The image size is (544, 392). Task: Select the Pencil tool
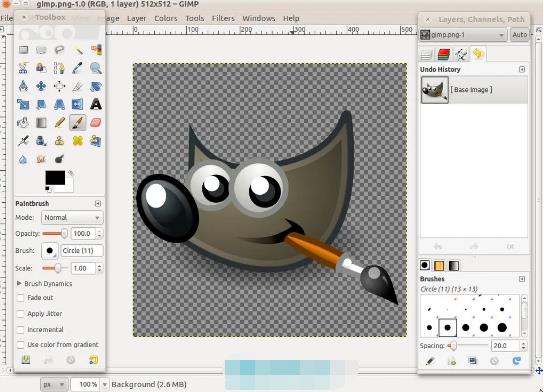60,122
